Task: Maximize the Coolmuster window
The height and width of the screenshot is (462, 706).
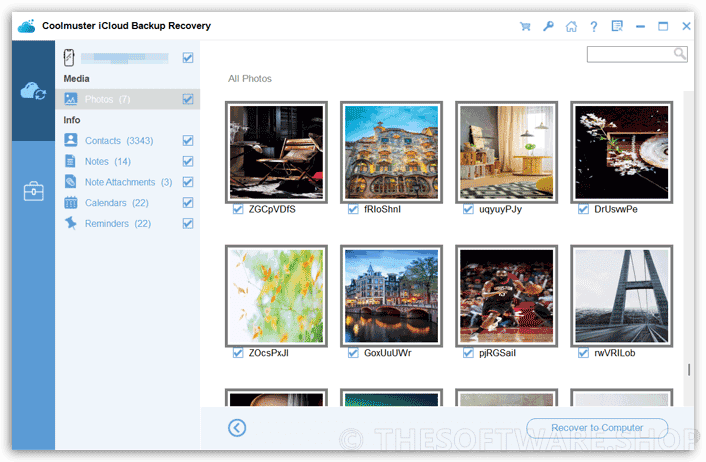Action: [x=663, y=27]
